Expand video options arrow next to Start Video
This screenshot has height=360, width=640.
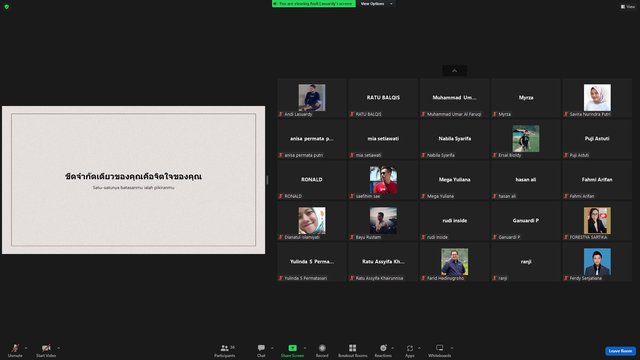58,348
